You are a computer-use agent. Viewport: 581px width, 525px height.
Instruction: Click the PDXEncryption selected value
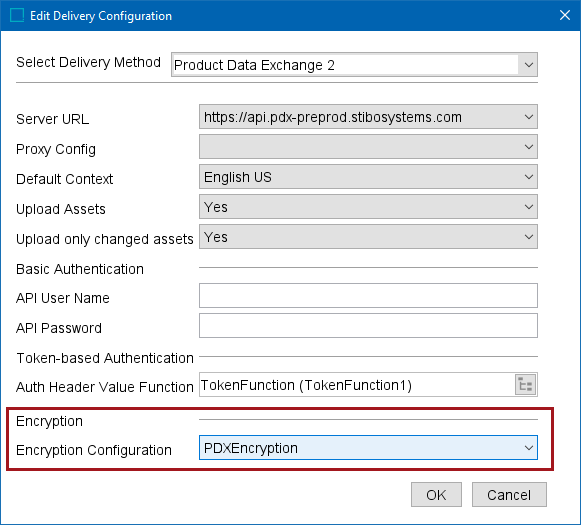251,448
